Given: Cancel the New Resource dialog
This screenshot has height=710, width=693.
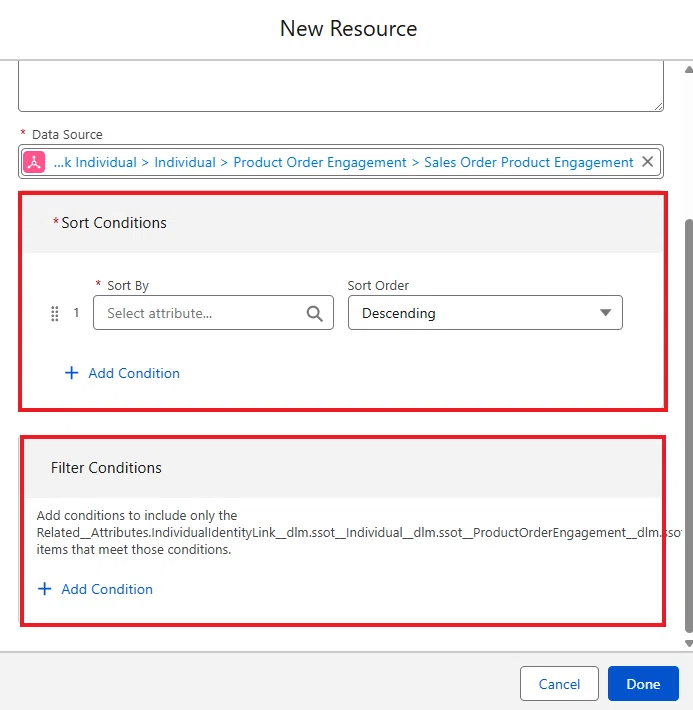Looking at the screenshot, I should [559, 684].
